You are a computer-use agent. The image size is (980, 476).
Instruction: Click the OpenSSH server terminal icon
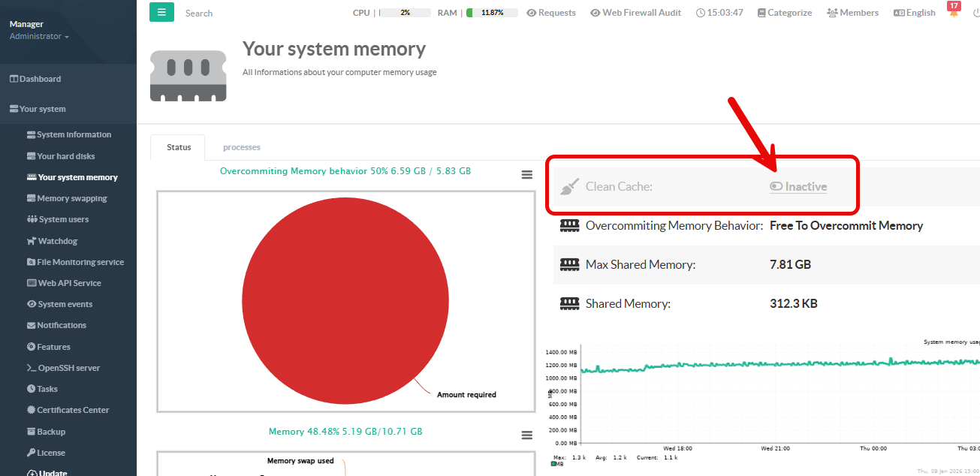(x=32, y=368)
